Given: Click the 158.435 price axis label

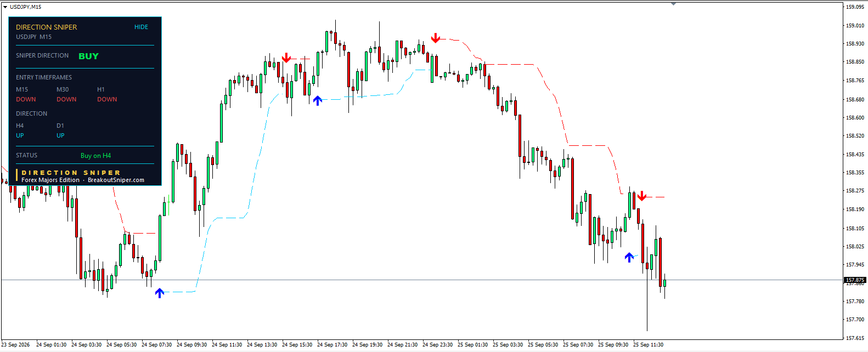Looking at the screenshot, I should (x=855, y=155).
